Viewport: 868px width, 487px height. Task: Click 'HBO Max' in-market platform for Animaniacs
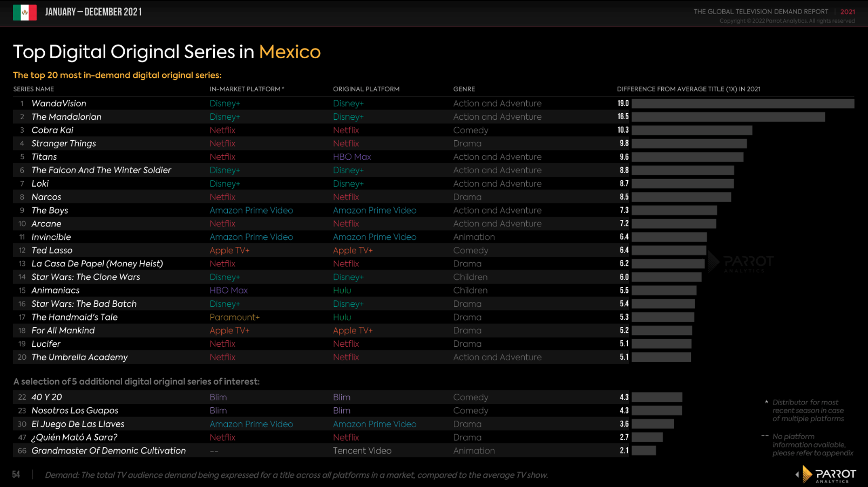(229, 291)
